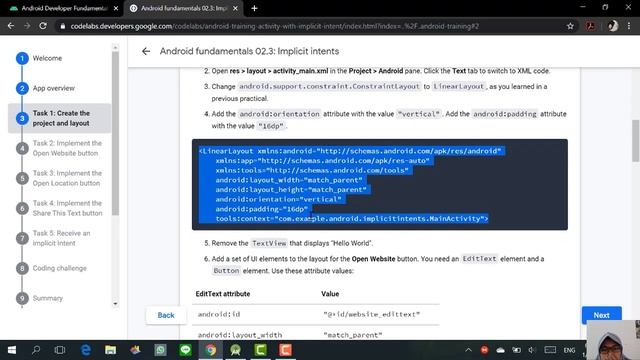
Task: Click the 'EditText' inline code in step 6
Action: pos(479,259)
